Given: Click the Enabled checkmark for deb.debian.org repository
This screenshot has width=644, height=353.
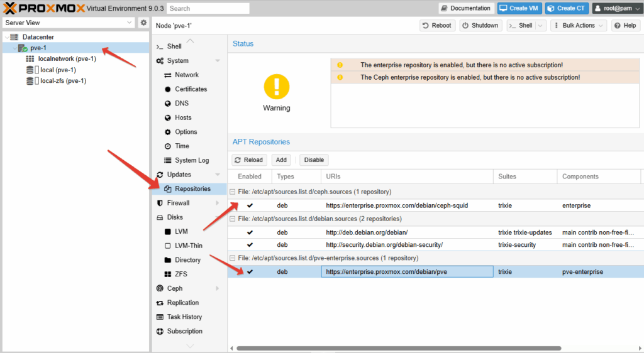Looking at the screenshot, I should 250,232.
